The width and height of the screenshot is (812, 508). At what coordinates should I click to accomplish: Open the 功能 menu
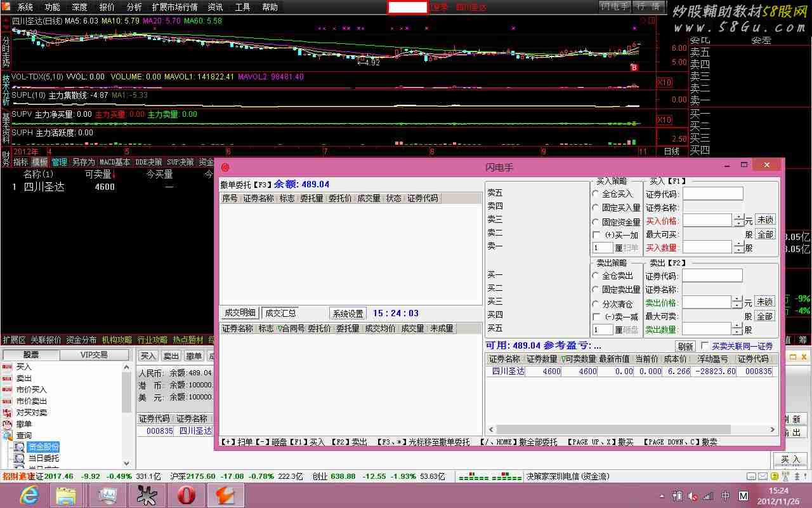tap(53, 7)
